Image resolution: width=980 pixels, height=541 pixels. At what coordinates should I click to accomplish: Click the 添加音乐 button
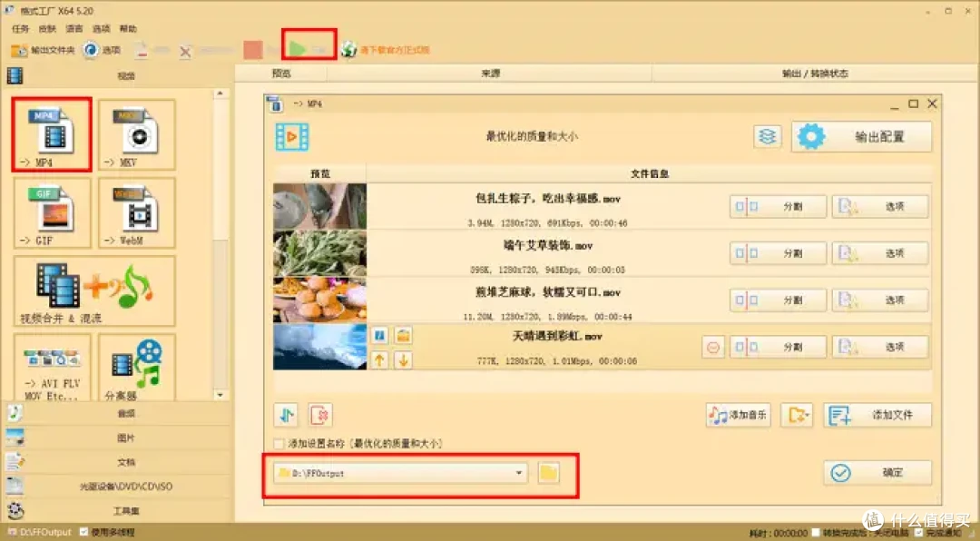point(738,415)
